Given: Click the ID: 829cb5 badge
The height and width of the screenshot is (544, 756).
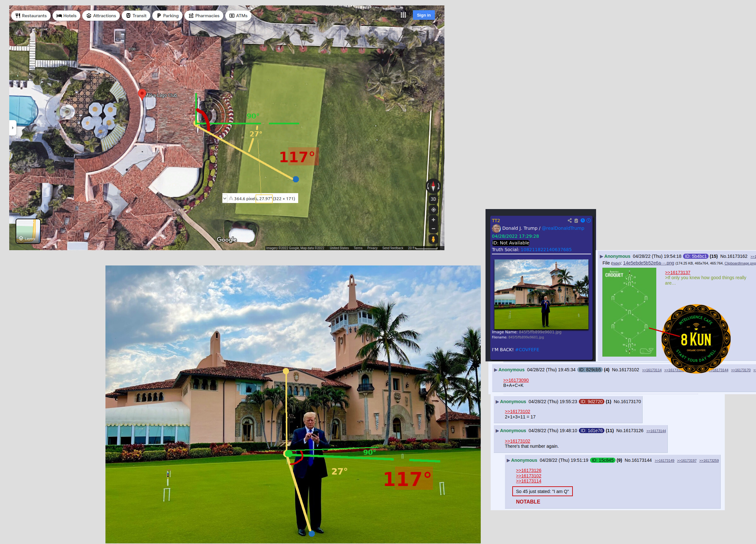Looking at the screenshot, I should tap(590, 370).
